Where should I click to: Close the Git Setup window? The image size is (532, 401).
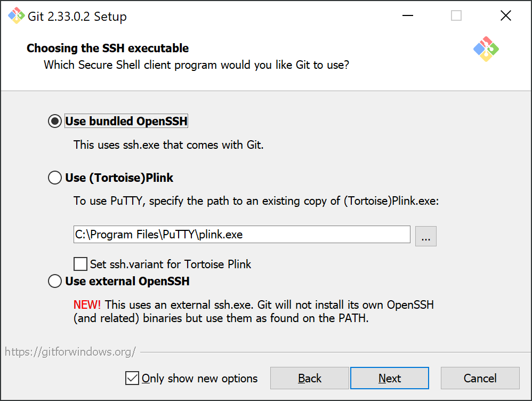coord(505,15)
